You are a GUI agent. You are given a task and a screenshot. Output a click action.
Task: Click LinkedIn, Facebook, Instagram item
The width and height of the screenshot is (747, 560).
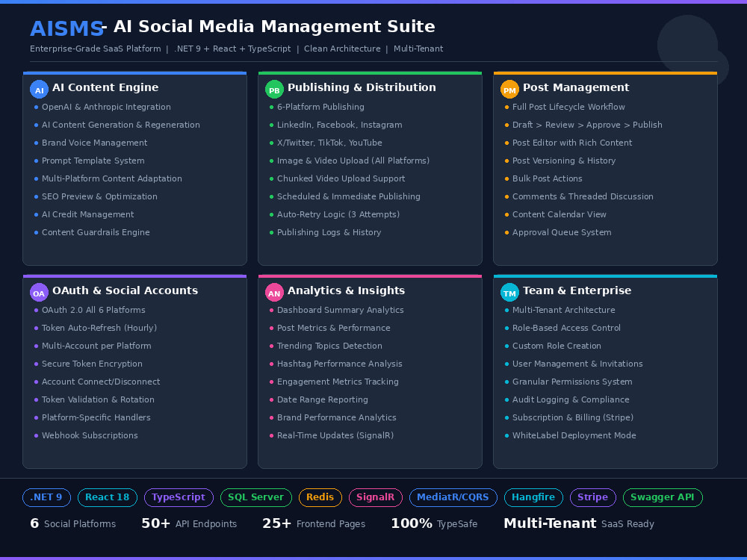(340, 125)
